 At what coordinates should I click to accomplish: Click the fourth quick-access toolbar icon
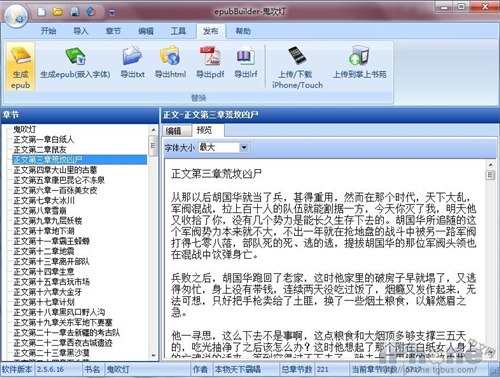click(91, 12)
